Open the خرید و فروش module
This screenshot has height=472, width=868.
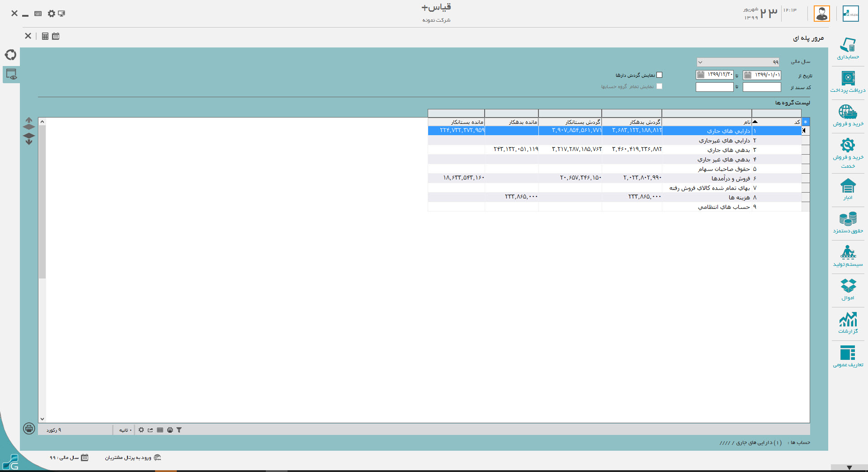(x=848, y=115)
